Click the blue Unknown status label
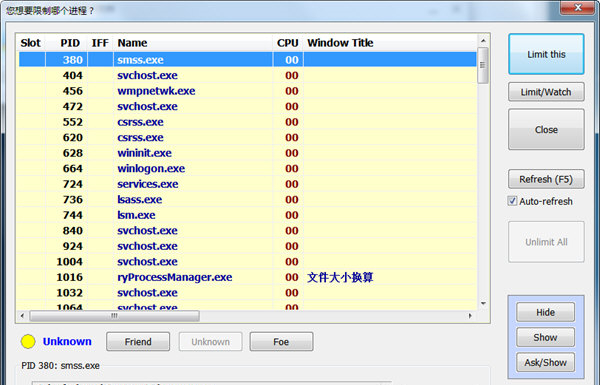The width and height of the screenshot is (600, 385). point(67,341)
